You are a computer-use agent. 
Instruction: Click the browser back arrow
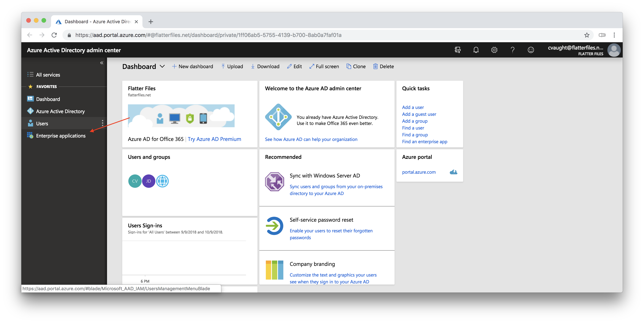pos(30,35)
